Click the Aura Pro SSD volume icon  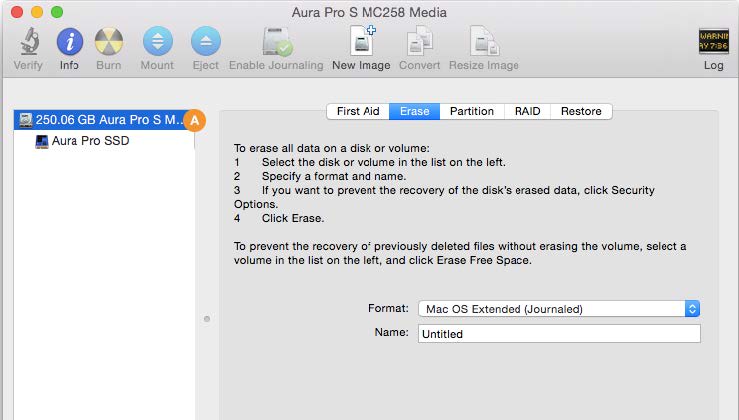pos(42,141)
